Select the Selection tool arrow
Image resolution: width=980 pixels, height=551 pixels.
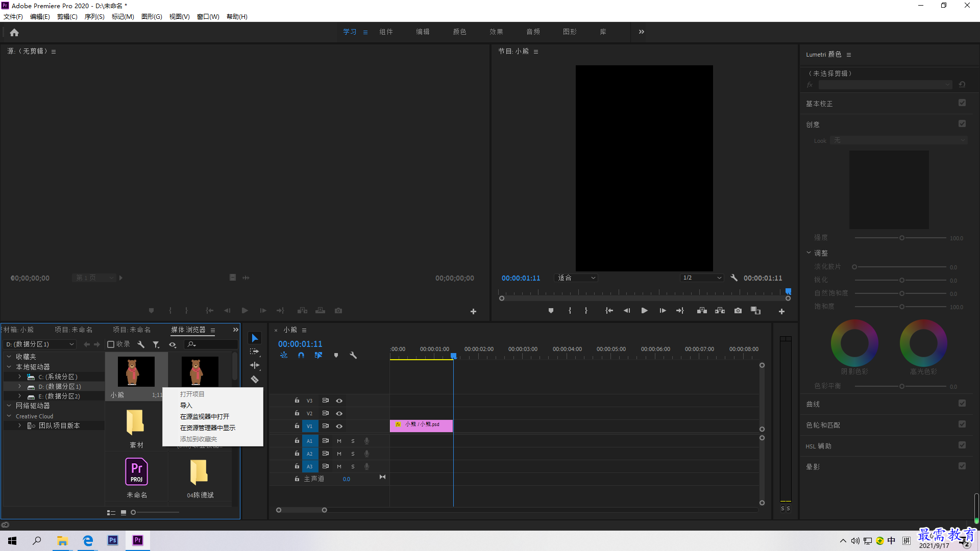coord(255,338)
